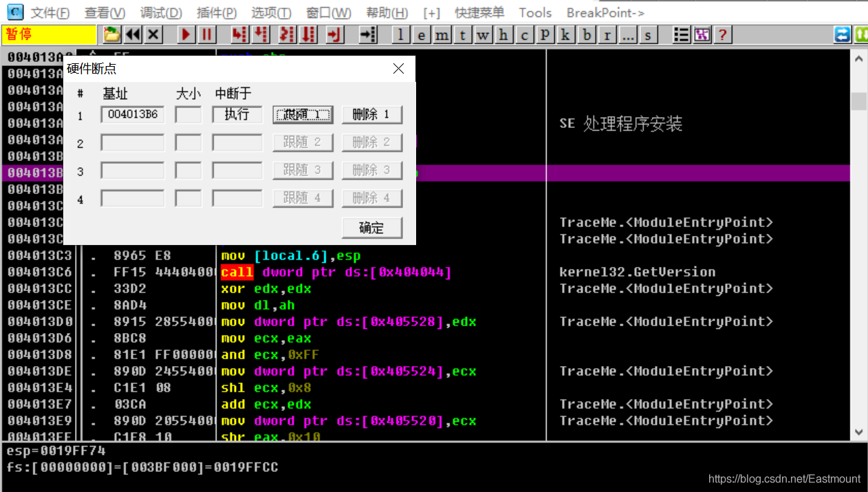Open breakpoints window with b button
Image resolution: width=868 pixels, height=492 pixels.
coord(587,34)
